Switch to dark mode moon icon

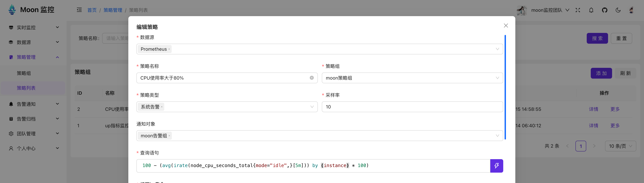click(618, 10)
